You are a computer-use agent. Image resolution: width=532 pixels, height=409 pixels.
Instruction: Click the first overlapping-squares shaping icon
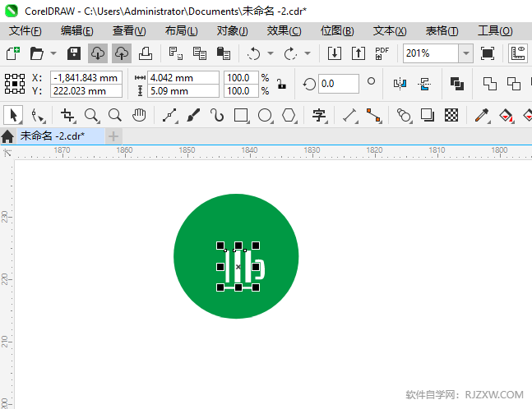[x=489, y=84]
